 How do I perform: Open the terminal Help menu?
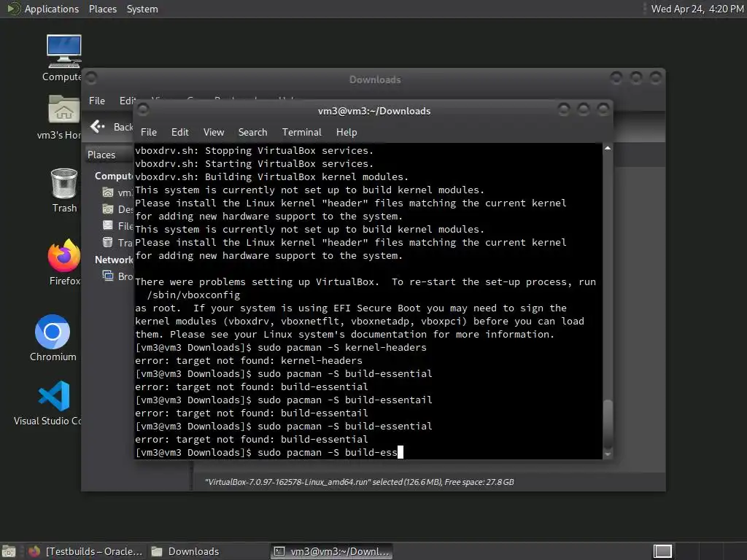coord(347,132)
